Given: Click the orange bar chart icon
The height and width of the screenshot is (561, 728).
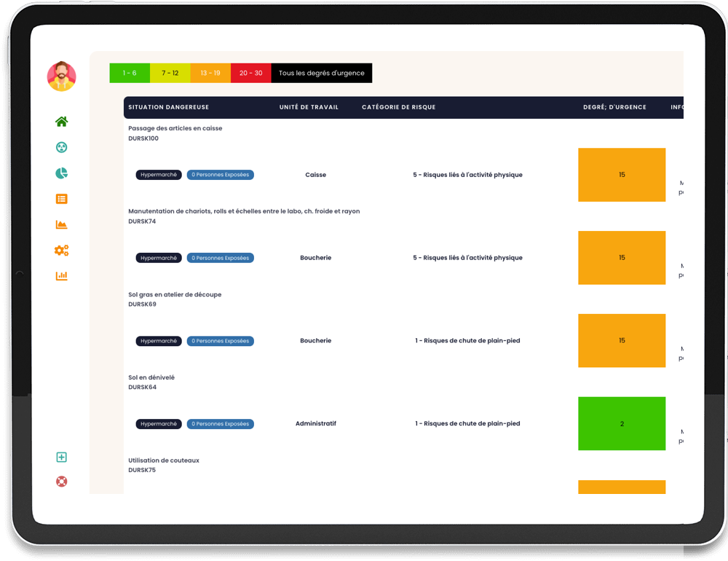Looking at the screenshot, I should (62, 276).
